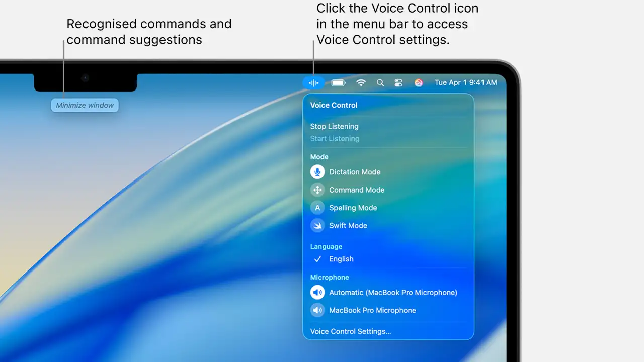The height and width of the screenshot is (362, 644).
Task: Click the Spelling Mode letter A icon
Action: pos(317,207)
